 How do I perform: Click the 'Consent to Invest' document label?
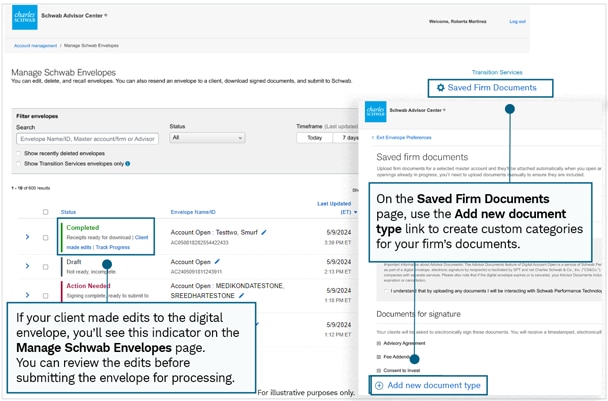point(402,370)
